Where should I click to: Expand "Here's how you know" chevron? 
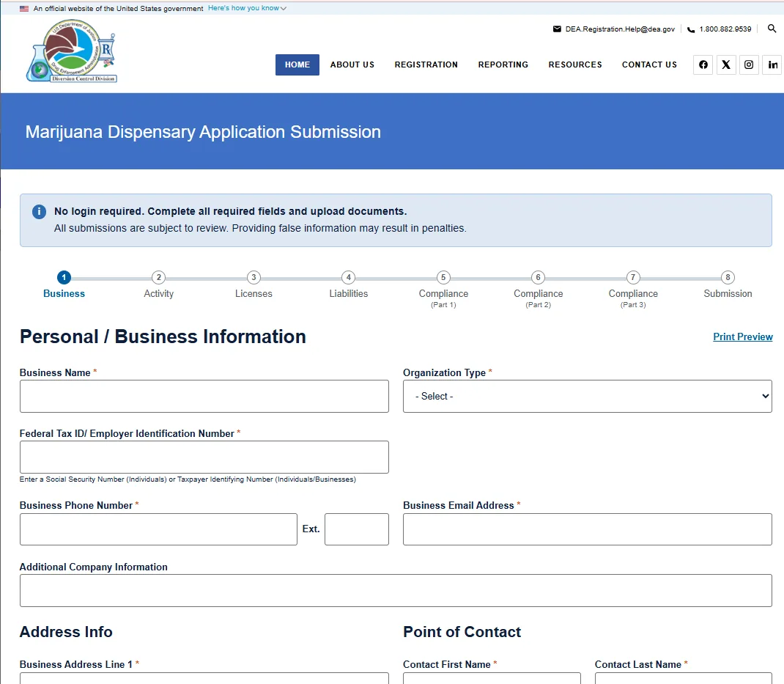283,9
